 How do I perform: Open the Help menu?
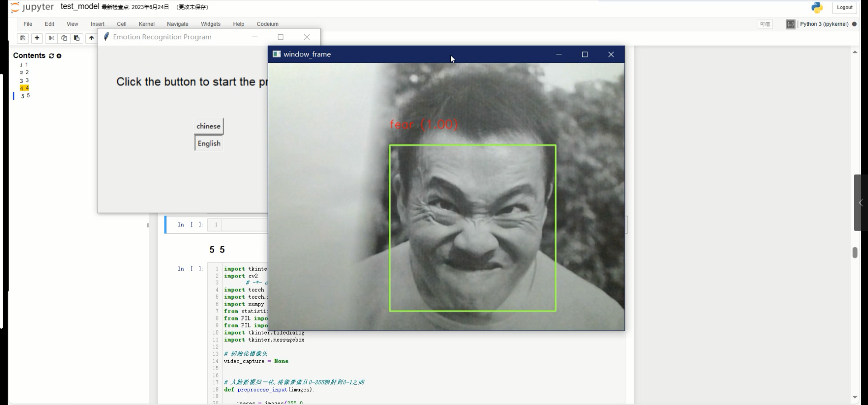(239, 24)
